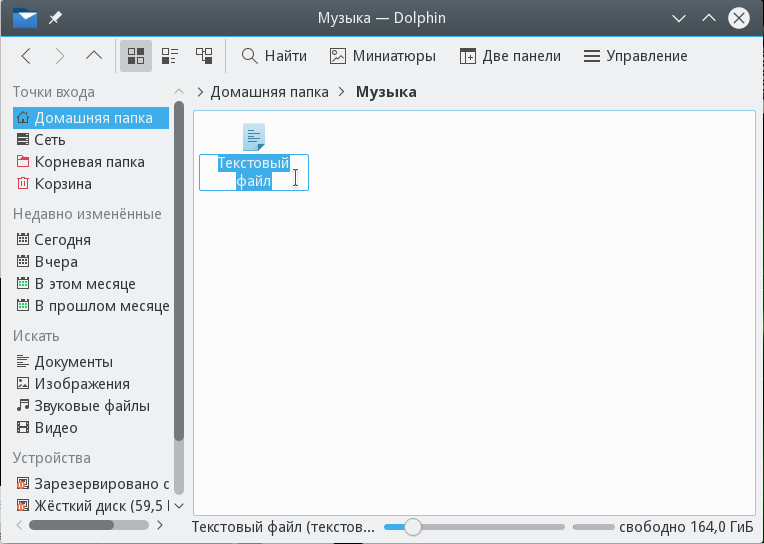The image size is (764, 544).
Task: Click in the file name edit field
Action: 254,172
